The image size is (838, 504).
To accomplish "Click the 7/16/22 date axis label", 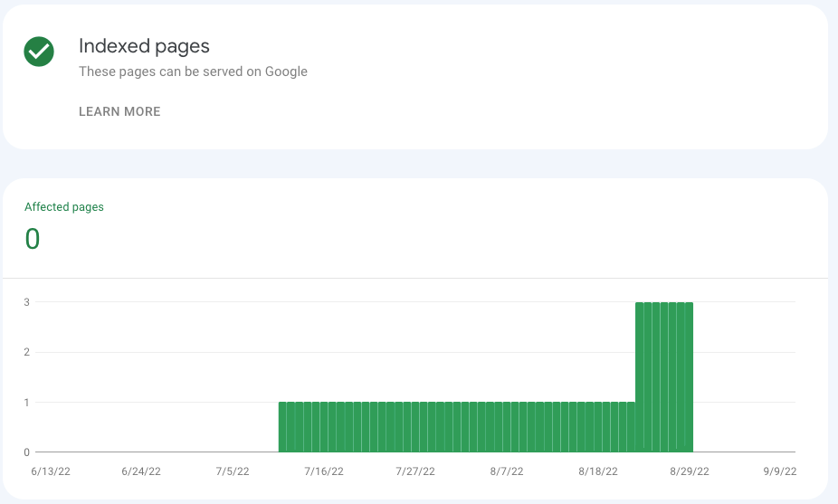I will coord(324,471).
